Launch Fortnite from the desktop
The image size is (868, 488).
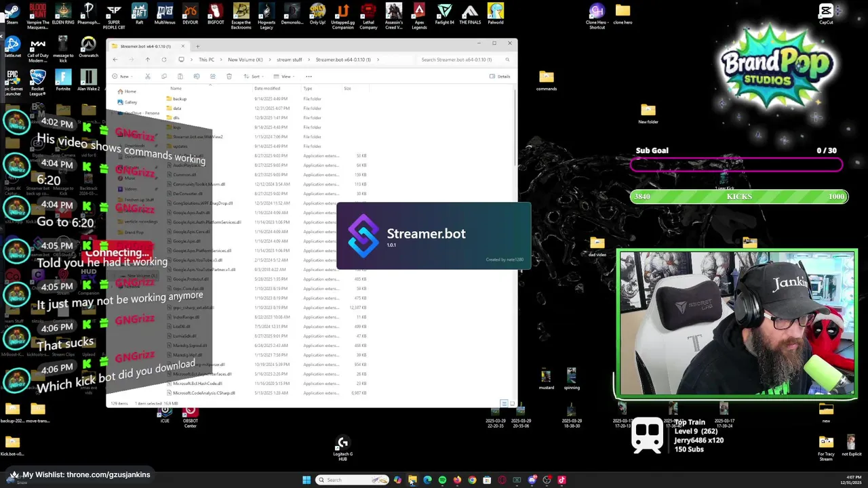point(63,80)
